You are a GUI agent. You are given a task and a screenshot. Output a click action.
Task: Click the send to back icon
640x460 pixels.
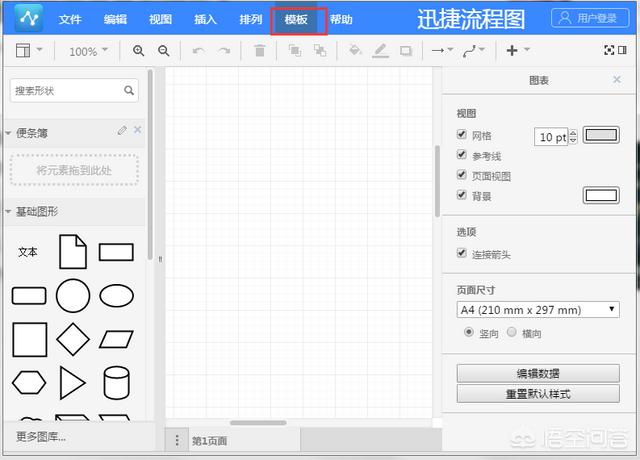pos(320,51)
